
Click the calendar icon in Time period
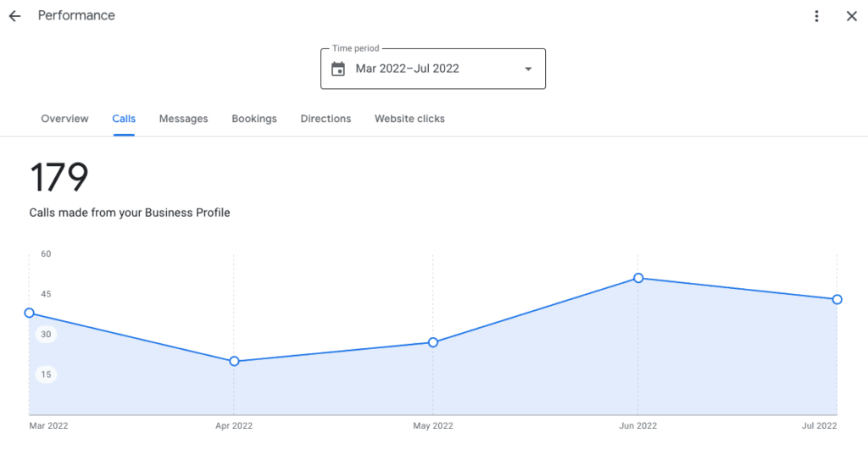point(337,69)
